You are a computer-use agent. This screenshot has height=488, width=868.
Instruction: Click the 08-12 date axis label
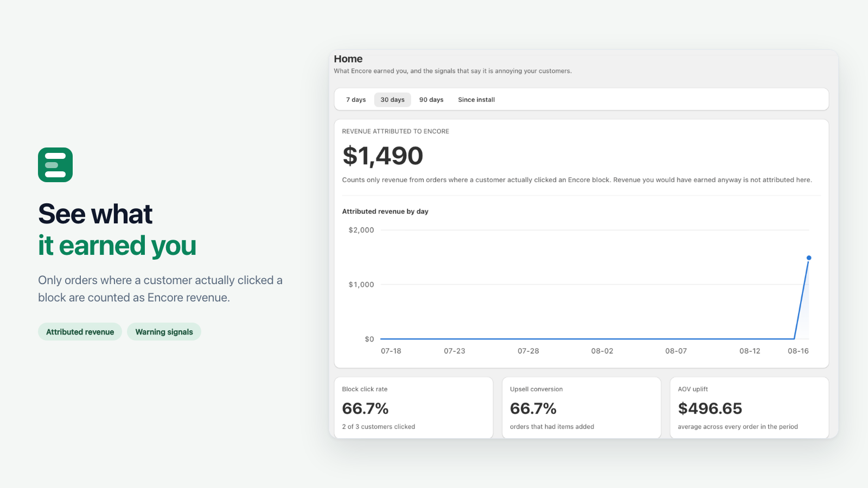click(x=750, y=351)
